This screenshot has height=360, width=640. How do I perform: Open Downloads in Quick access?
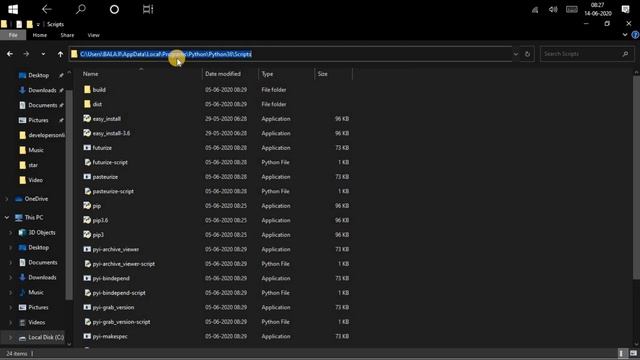coord(42,90)
